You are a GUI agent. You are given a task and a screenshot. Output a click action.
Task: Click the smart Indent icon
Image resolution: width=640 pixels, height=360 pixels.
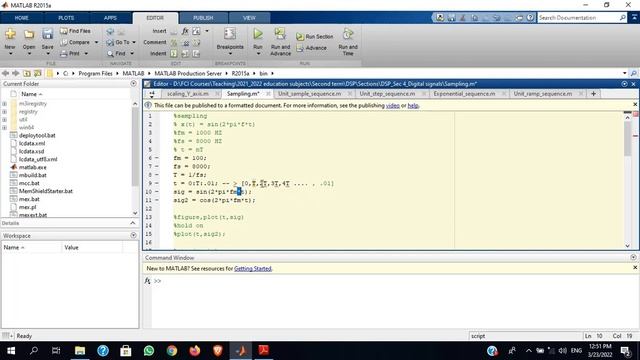pyautogui.click(x=174, y=53)
